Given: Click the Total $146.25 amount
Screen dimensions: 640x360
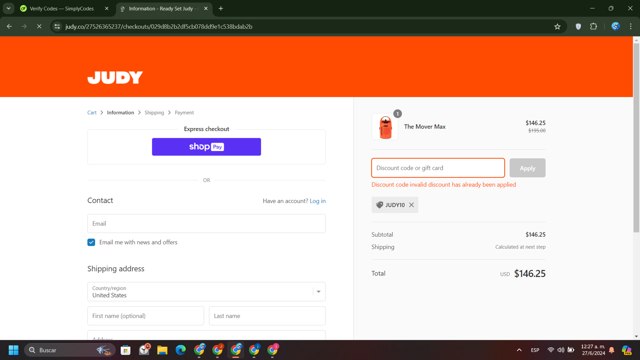Looking at the screenshot, I should [529, 274].
